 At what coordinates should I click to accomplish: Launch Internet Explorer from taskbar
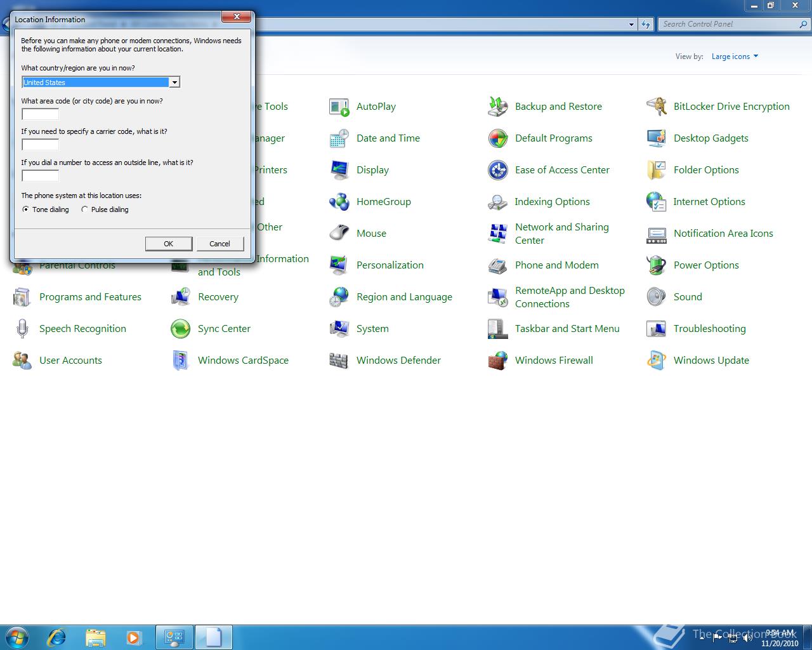click(x=57, y=637)
